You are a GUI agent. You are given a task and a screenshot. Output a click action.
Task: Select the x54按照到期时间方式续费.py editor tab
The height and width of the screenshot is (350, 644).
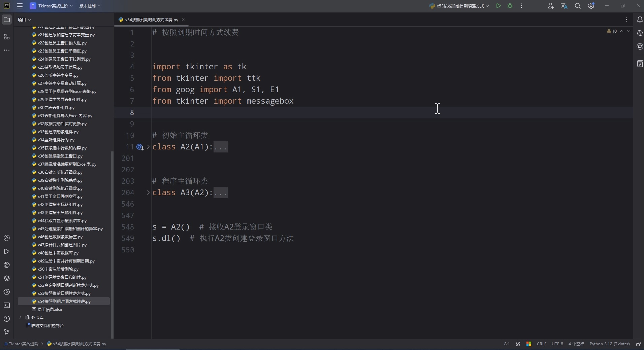tap(150, 20)
